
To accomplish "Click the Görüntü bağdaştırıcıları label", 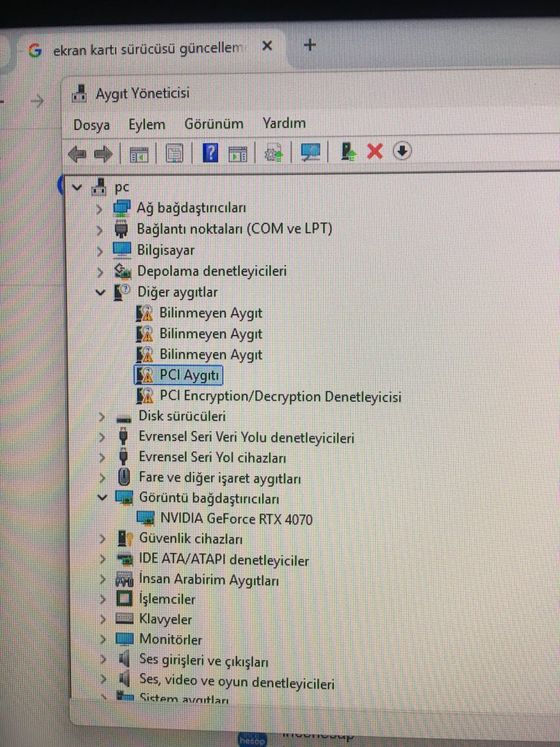I will coord(209,498).
